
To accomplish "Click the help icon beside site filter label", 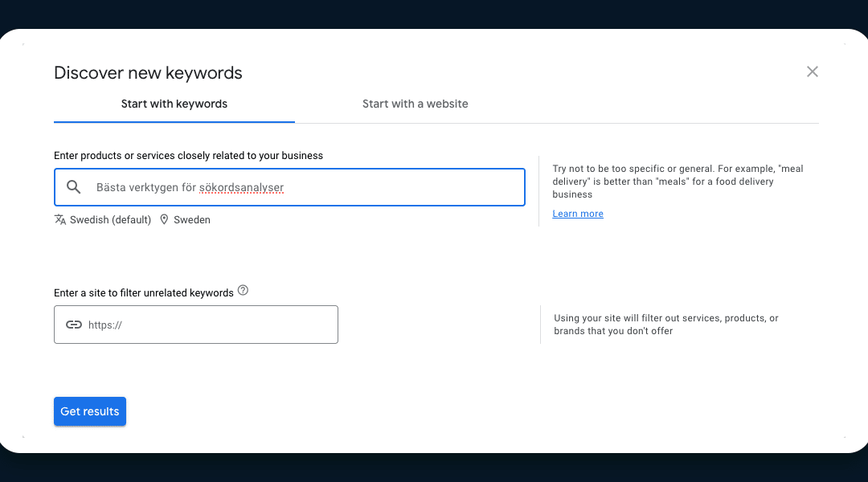I will click(243, 291).
